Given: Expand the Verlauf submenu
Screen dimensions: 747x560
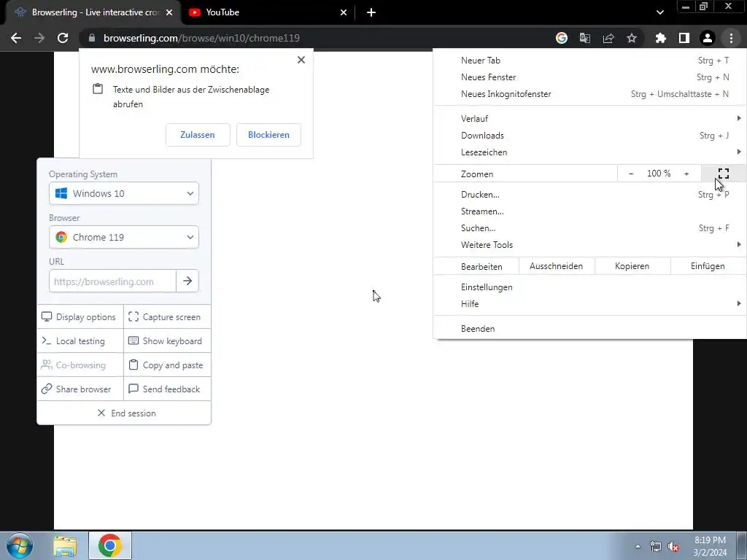Looking at the screenshot, I should (x=589, y=118).
